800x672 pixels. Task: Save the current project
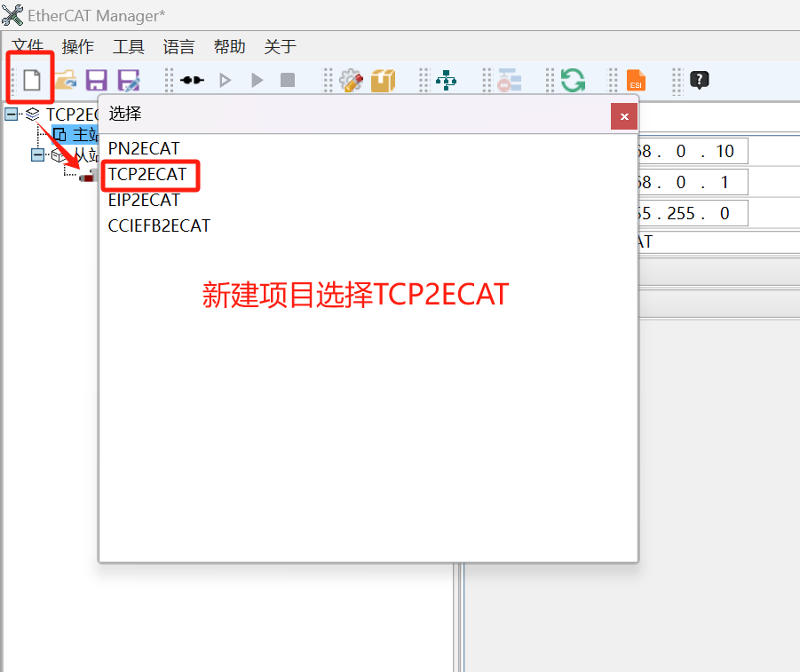[97, 80]
